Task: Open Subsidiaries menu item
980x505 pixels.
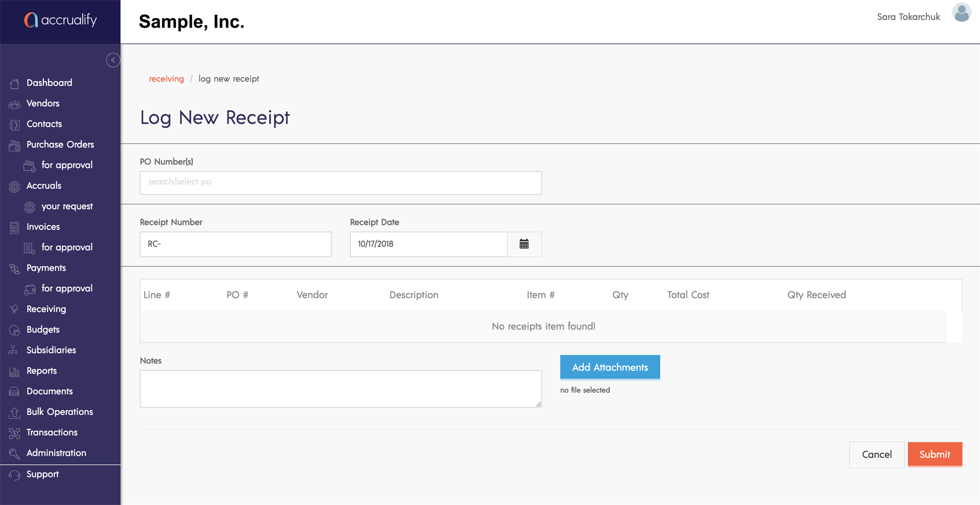Action: (x=52, y=350)
